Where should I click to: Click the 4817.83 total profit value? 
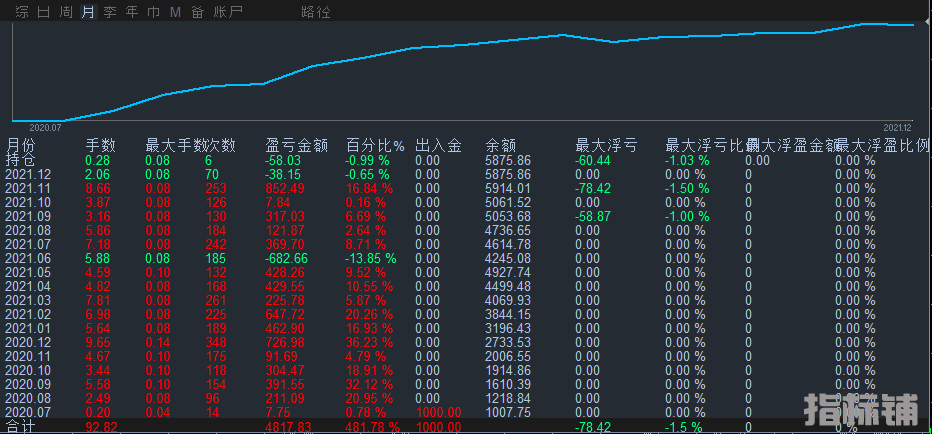point(287,426)
